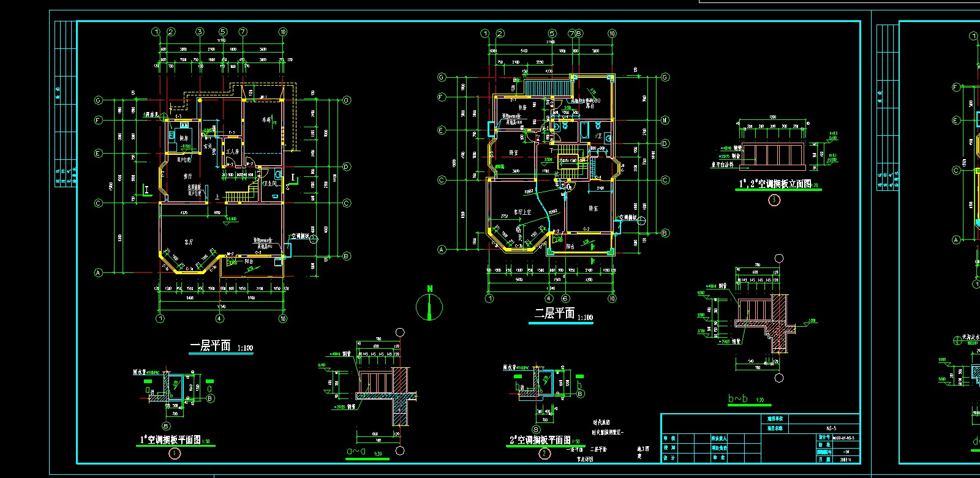Click the 一层平面 drawing title
Image resolution: width=980 pixels, height=478 pixels.
click(210, 346)
